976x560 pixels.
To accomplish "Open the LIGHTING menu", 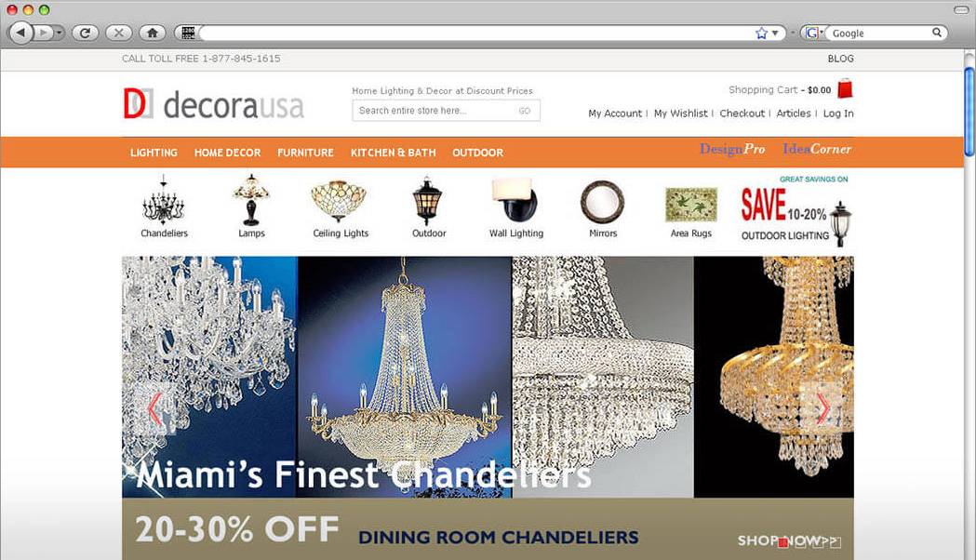I will point(154,153).
